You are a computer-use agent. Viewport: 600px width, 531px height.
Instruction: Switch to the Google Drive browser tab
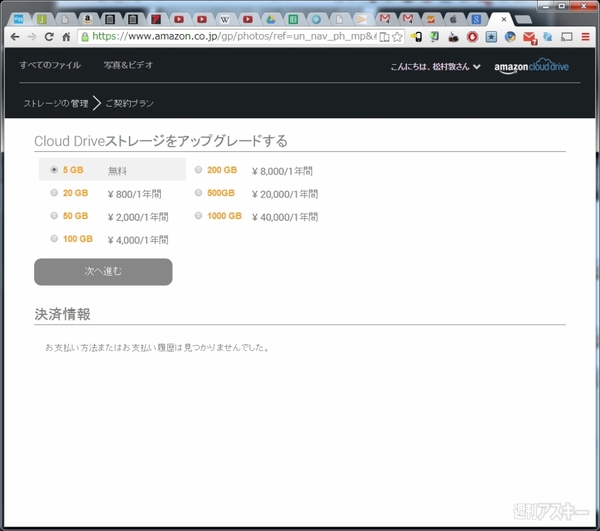tap(271, 19)
